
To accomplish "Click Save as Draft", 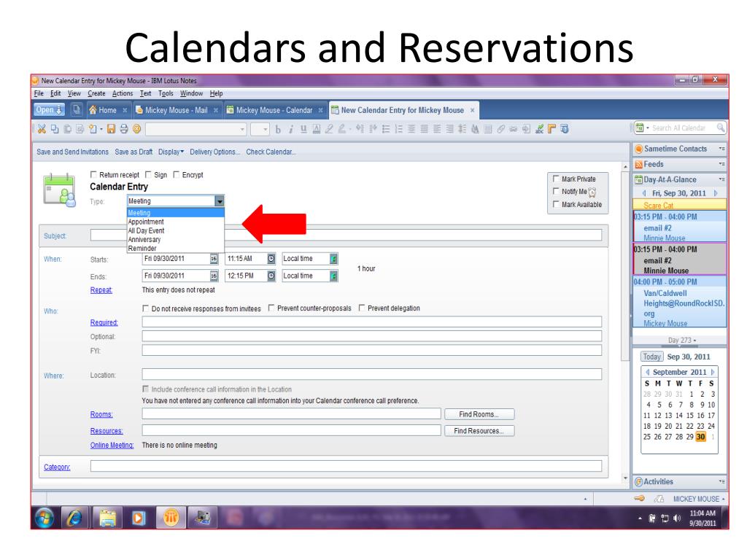I will 133,152.
